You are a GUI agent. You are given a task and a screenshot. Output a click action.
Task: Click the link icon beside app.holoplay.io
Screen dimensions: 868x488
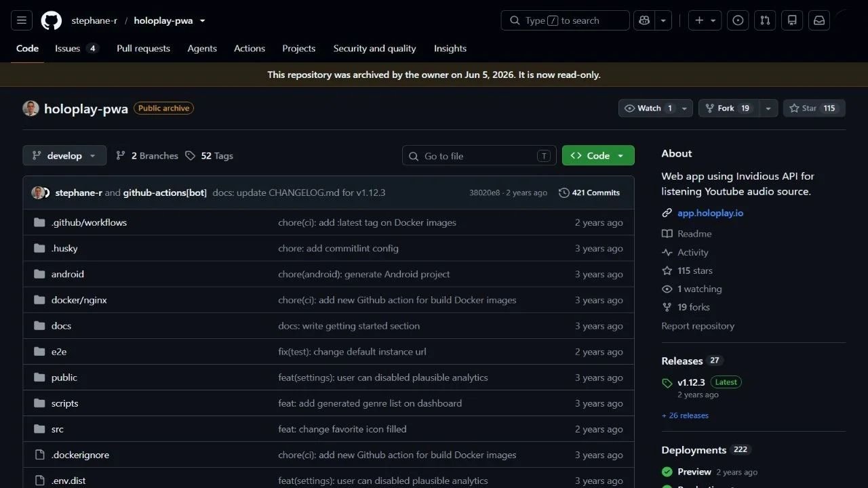(667, 213)
